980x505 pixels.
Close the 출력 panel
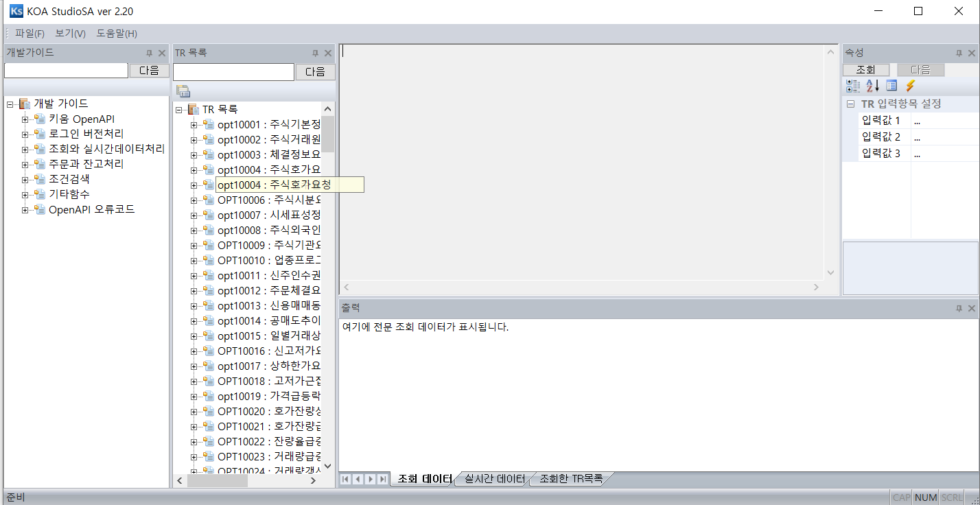point(972,309)
